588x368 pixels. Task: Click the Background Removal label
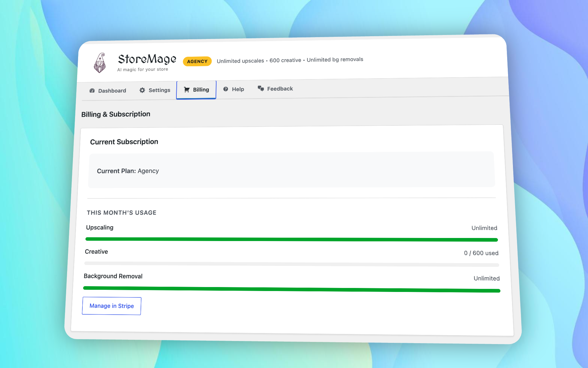tap(113, 276)
